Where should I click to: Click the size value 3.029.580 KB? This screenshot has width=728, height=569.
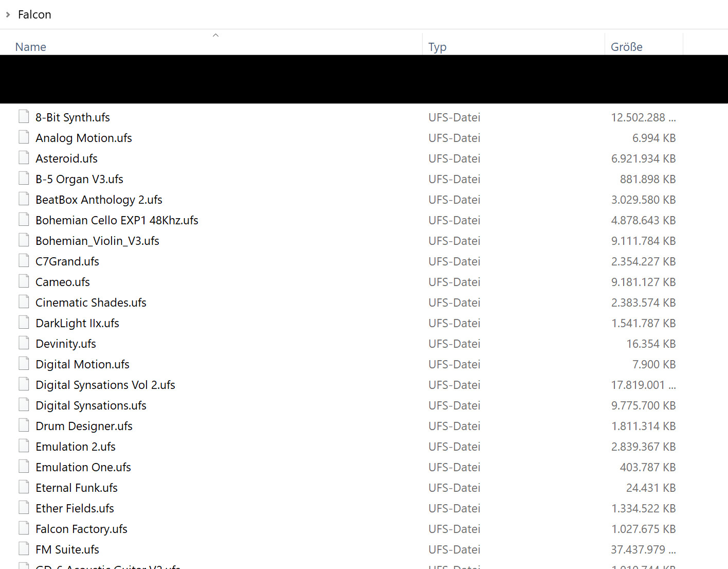(x=644, y=200)
